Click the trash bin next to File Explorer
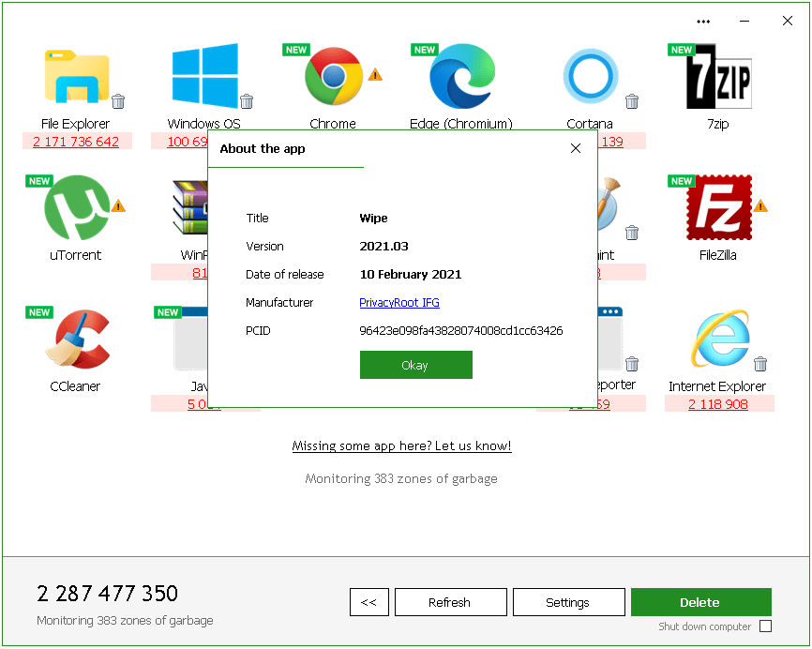 point(118,101)
